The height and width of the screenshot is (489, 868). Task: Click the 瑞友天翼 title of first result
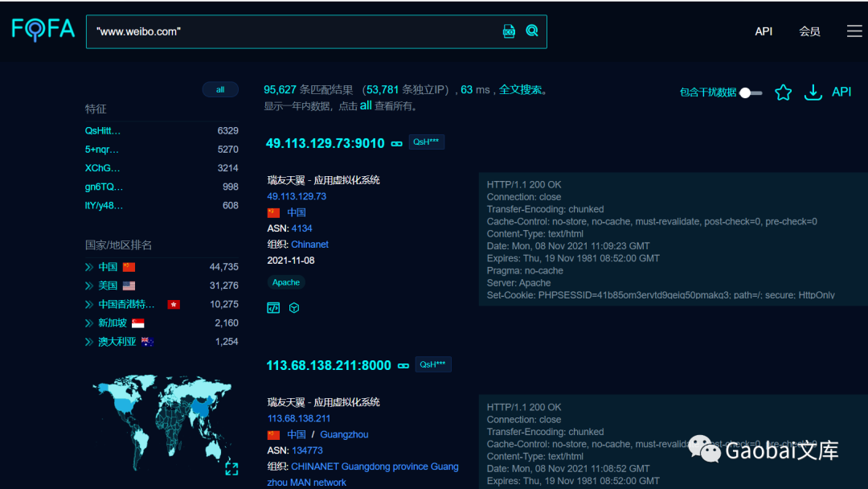coord(323,180)
